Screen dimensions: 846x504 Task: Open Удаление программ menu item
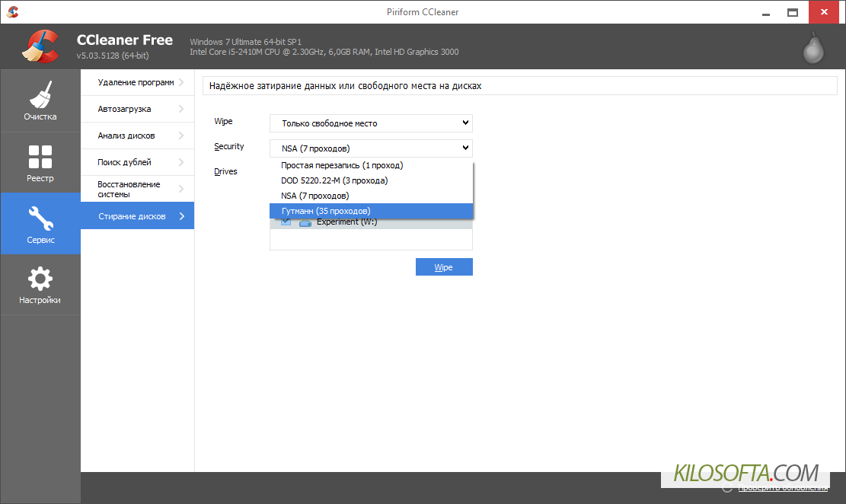[x=136, y=82]
